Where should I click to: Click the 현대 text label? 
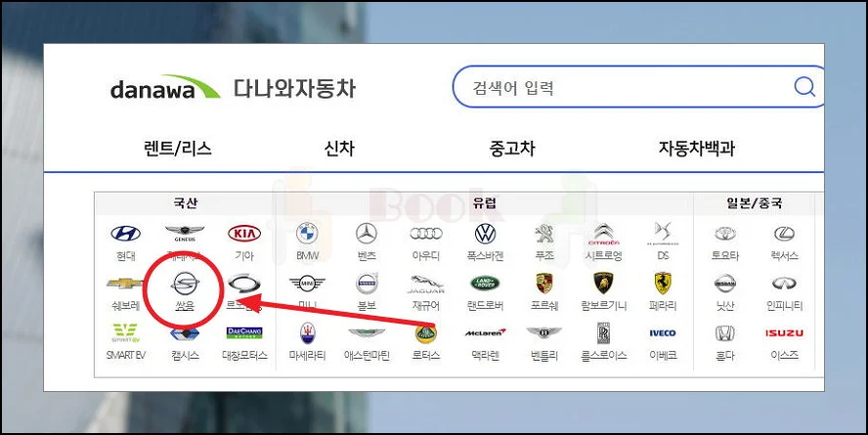(126, 256)
